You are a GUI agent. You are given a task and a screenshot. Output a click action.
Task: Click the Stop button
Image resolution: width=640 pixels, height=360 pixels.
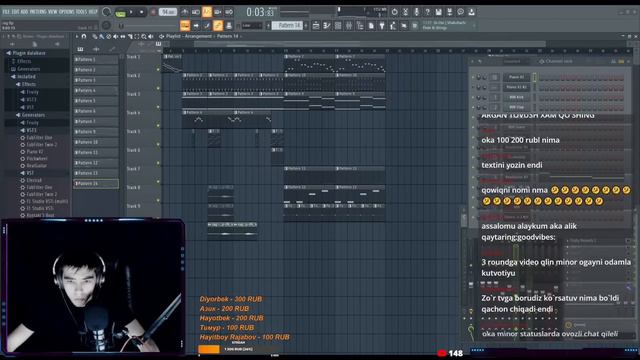coord(142,12)
